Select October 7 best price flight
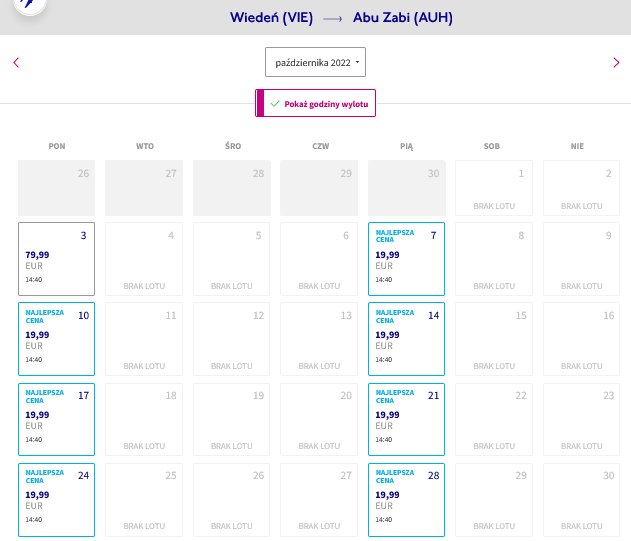 tap(406, 259)
